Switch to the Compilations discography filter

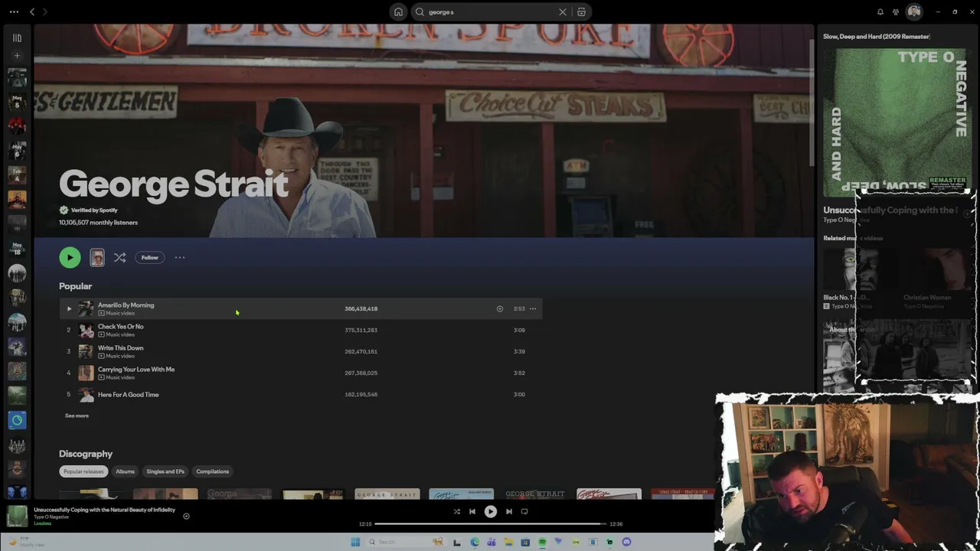pos(212,471)
